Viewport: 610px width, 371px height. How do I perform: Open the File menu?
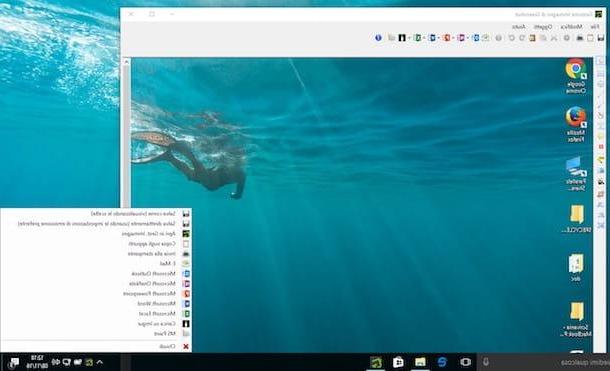click(x=594, y=26)
